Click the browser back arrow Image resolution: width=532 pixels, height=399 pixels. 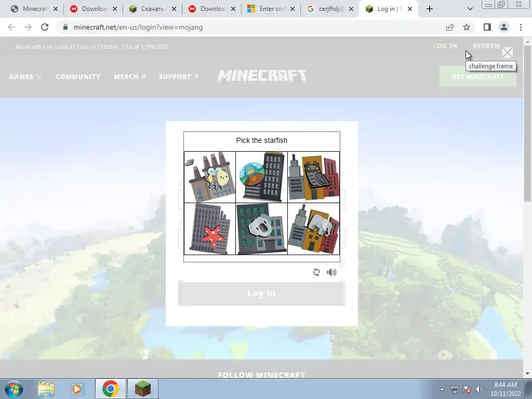coord(11,27)
